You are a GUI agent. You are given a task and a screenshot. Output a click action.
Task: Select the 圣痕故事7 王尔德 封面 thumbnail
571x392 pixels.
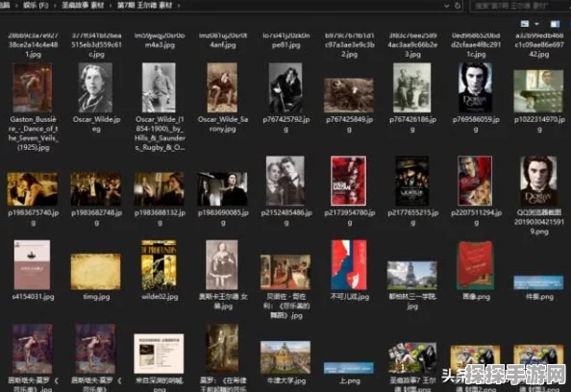click(x=412, y=357)
